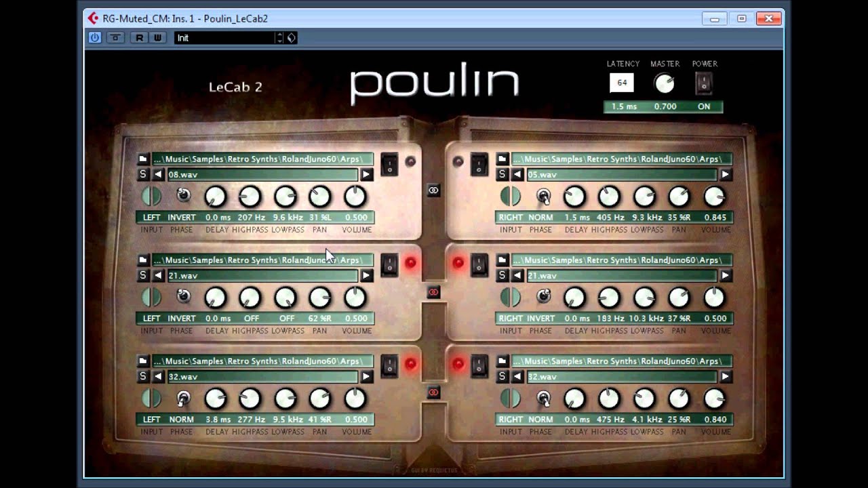This screenshot has width=868, height=488.
Task: Open folder browser for RIGHT 05.wav slot
Action: (502, 159)
